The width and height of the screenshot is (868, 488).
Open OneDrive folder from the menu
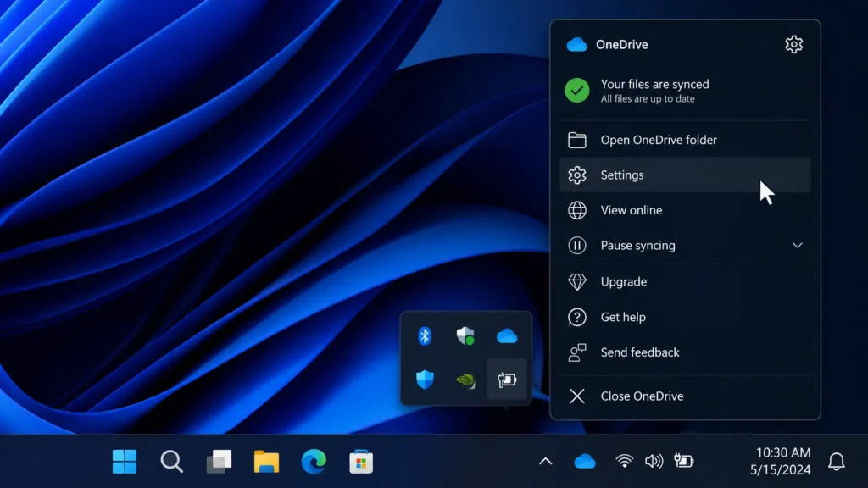pos(685,140)
